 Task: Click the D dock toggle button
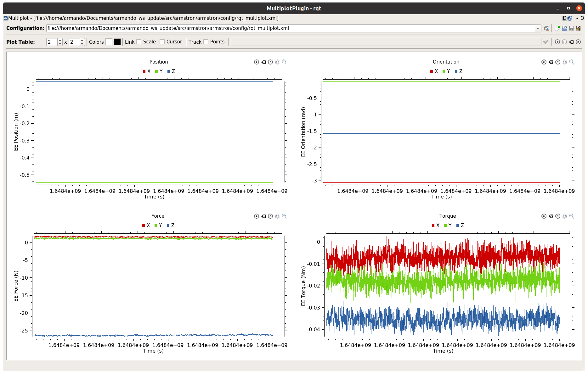pyautogui.click(x=564, y=18)
